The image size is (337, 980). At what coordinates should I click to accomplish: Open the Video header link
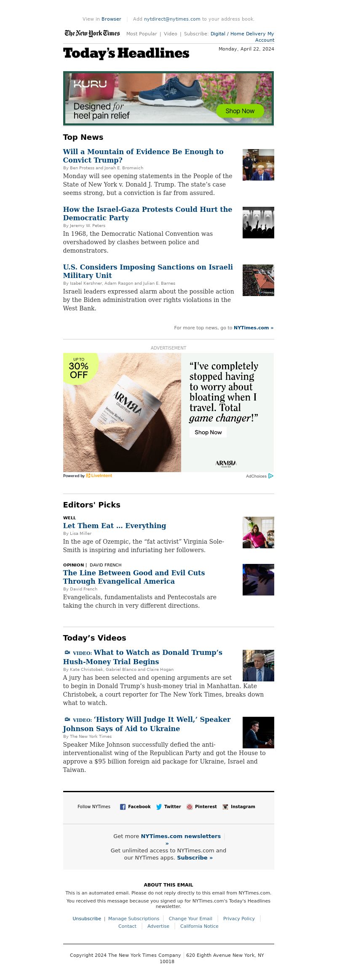tap(171, 34)
